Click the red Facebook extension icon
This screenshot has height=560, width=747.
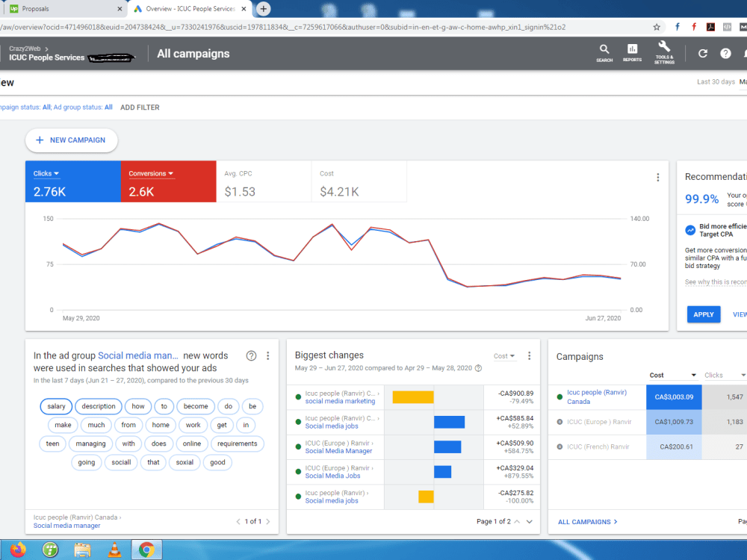(x=694, y=27)
